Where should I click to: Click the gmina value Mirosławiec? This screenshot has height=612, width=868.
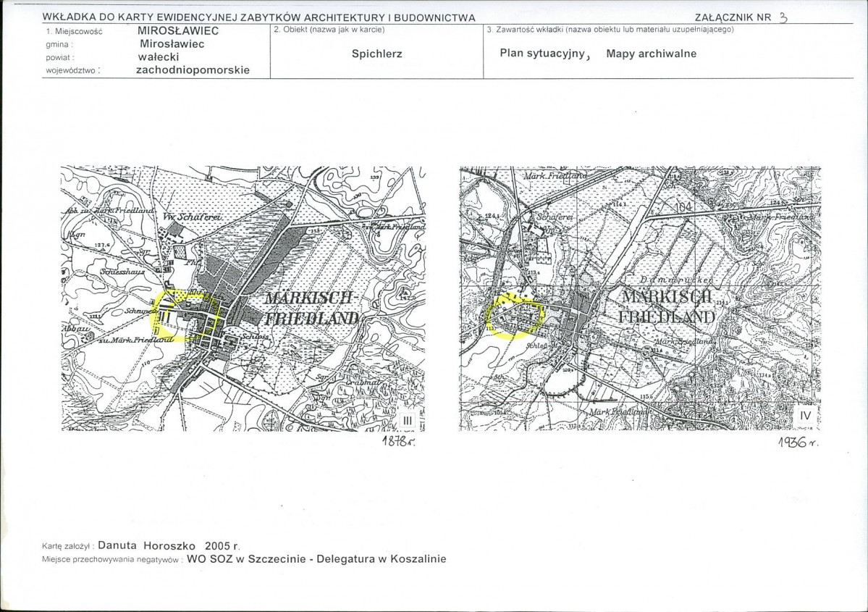pos(172,44)
